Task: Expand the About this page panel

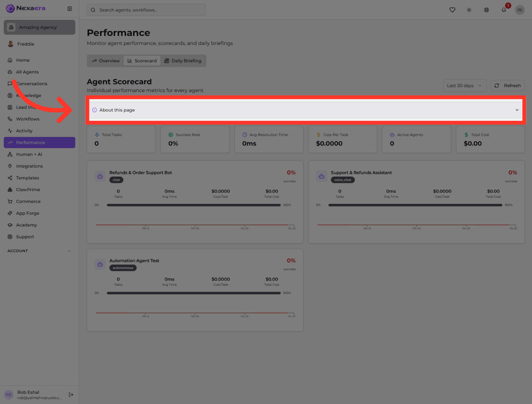Action: click(x=306, y=110)
